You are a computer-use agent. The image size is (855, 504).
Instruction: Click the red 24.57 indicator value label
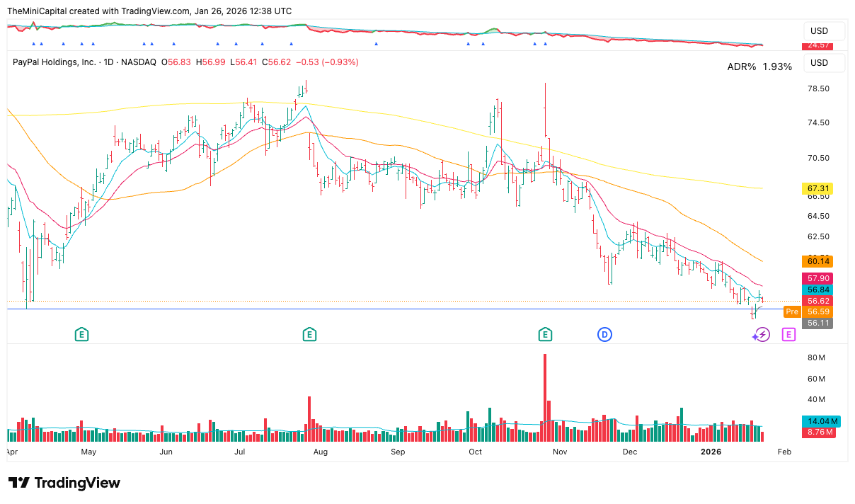pyautogui.click(x=819, y=45)
